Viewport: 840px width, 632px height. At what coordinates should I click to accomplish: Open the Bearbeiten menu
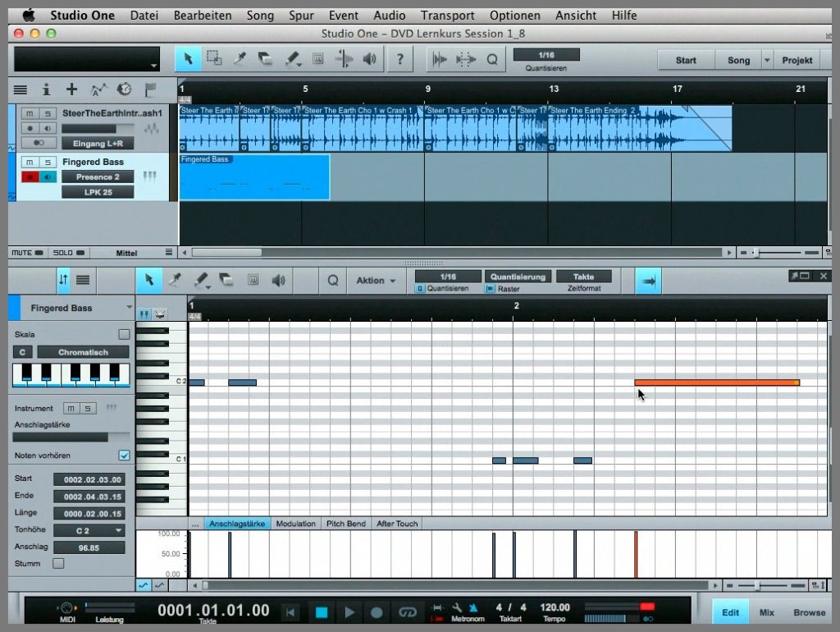[203, 16]
